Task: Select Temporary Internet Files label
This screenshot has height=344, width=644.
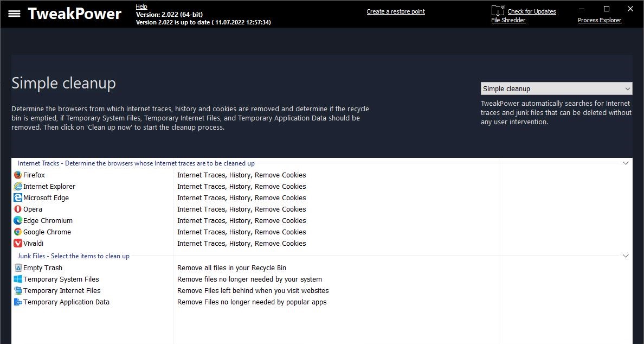Action: point(62,291)
